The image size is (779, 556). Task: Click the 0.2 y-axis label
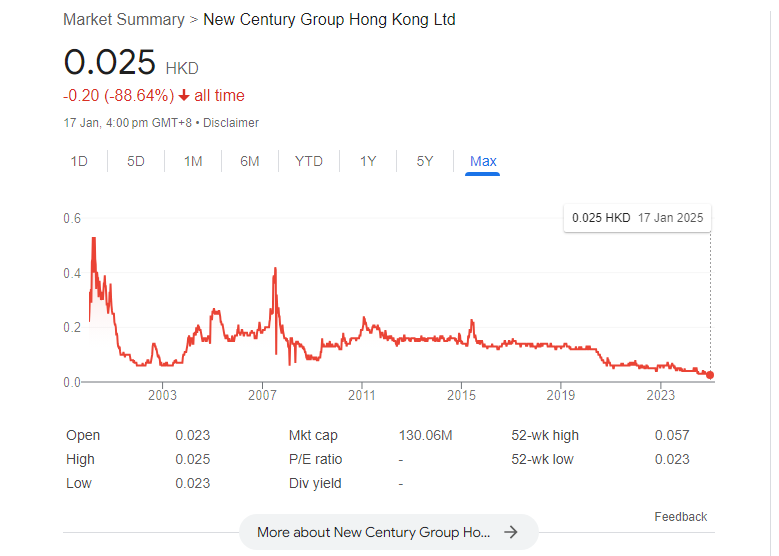[x=72, y=327]
